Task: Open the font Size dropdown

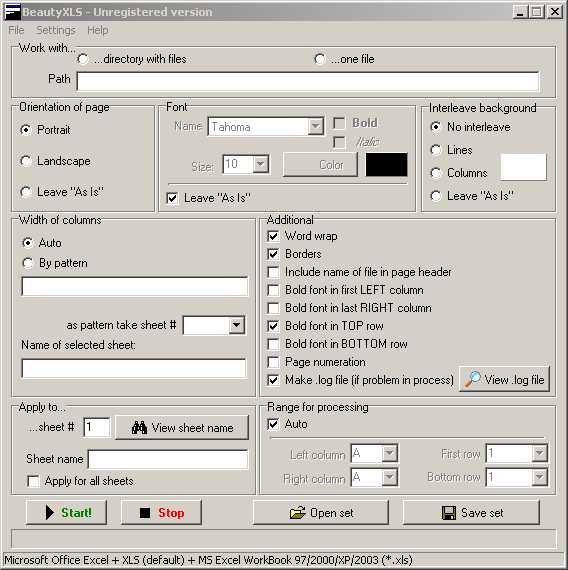Action: tap(260, 164)
